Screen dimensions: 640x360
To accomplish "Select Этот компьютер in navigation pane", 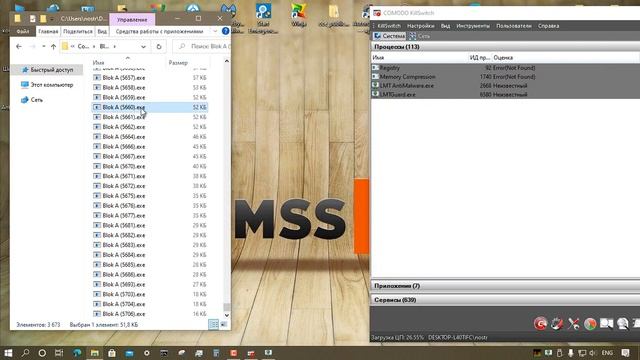I will tap(47, 85).
